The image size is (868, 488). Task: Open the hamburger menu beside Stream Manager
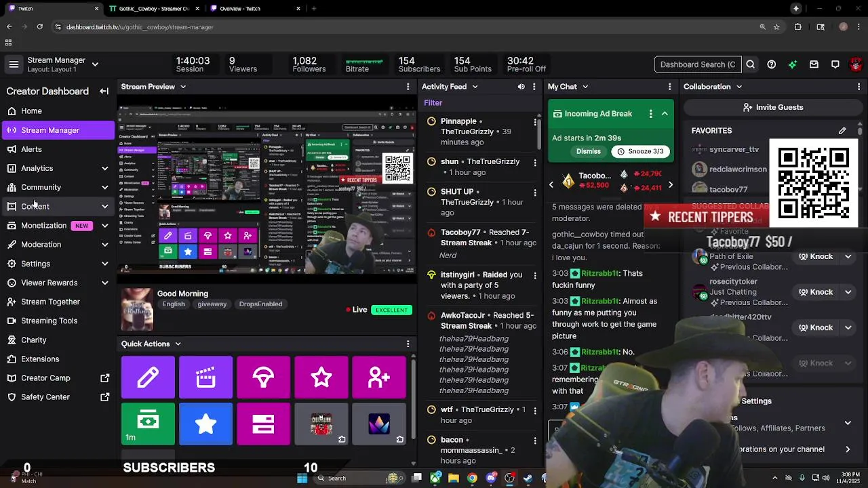(x=14, y=64)
